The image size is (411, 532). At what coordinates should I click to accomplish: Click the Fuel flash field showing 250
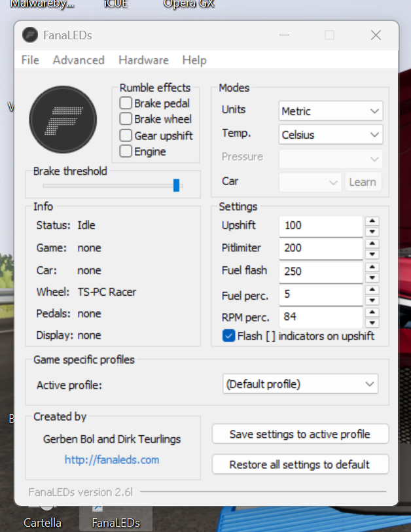coord(321,272)
